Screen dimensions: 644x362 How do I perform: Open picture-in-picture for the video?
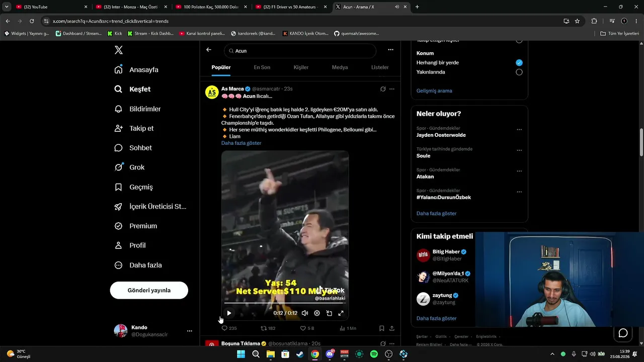point(329,313)
